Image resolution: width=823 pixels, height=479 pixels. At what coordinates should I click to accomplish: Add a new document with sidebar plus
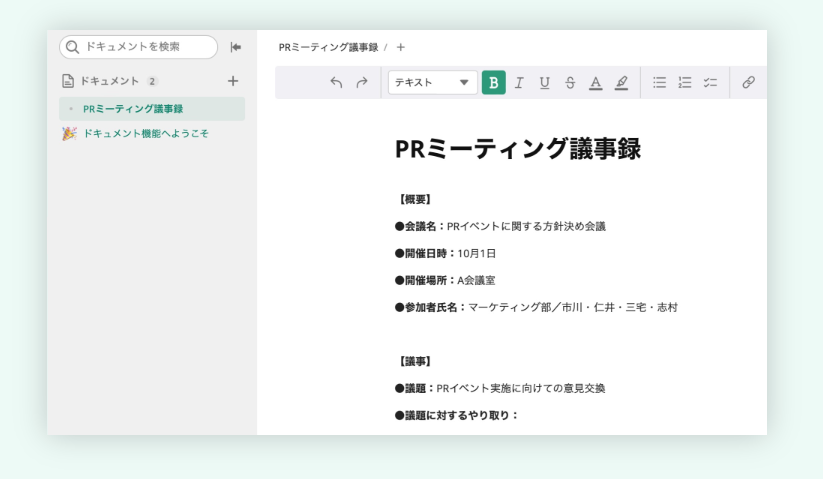(233, 81)
